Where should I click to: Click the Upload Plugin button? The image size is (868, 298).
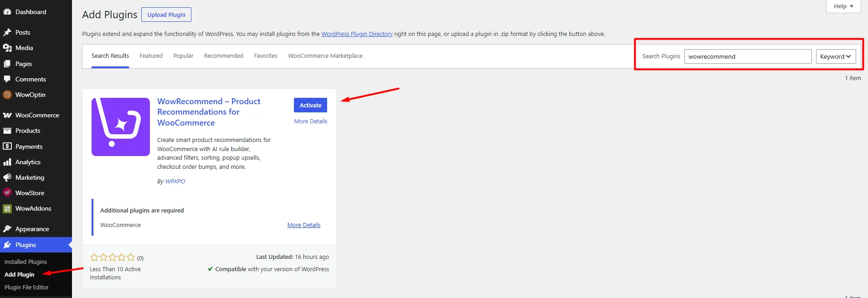tap(166, 15)
